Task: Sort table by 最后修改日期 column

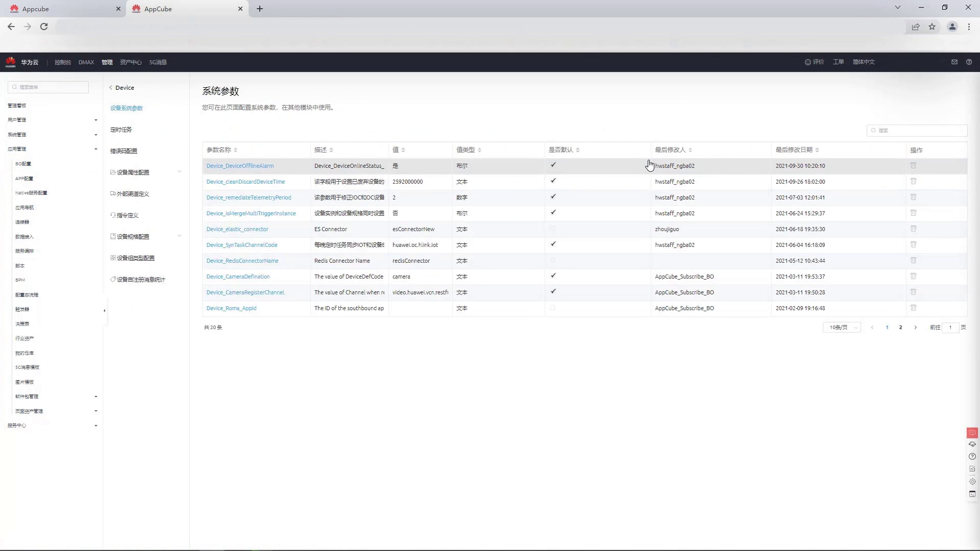Action: [x=817, y=150]
